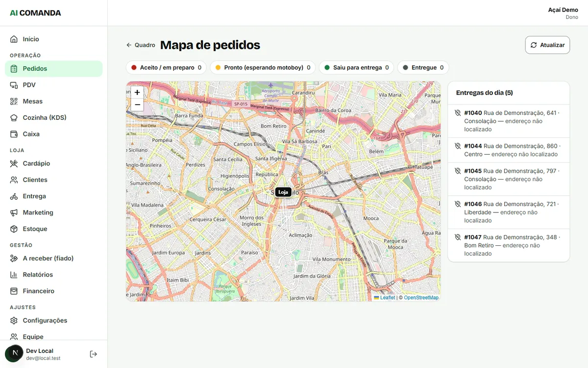588x368 pixels.
Task: Click the Cardápio label in sidebar
Action: 36,163
